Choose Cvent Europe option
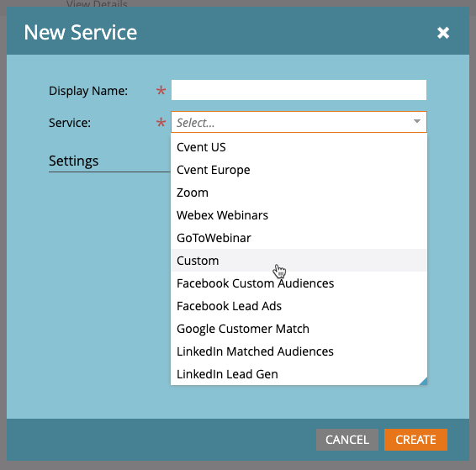 click(x=299, y=170)
